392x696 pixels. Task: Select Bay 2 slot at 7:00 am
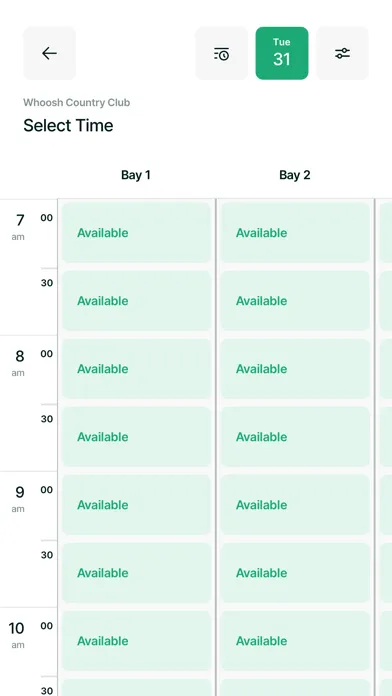point(295,233)
